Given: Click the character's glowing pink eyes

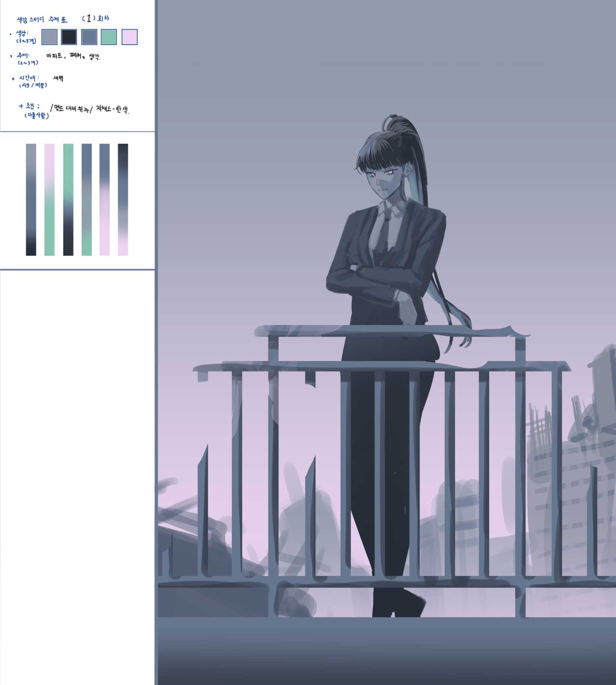Looking at the screenshot, I should (x=381, y=173).
